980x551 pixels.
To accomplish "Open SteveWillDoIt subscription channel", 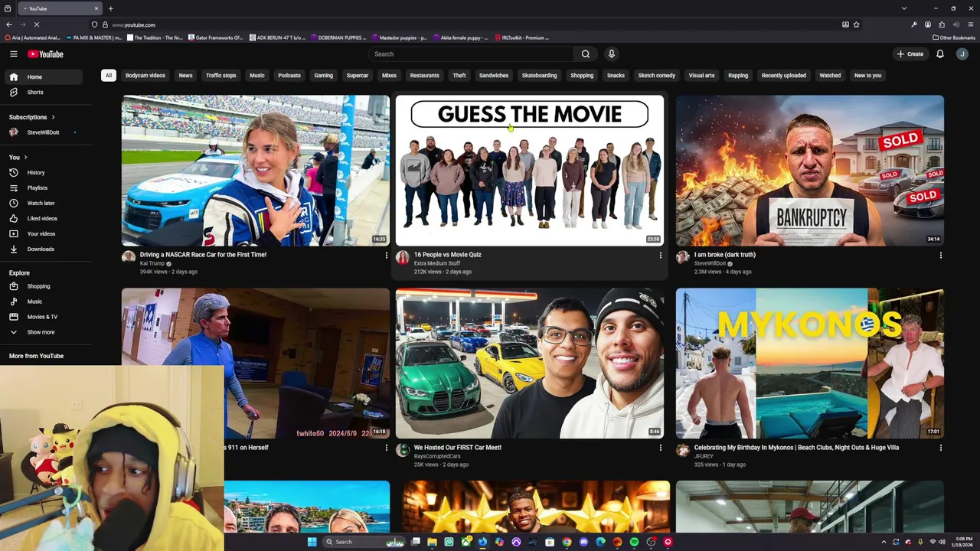I will pyautogui.click(x=43, y=132).
